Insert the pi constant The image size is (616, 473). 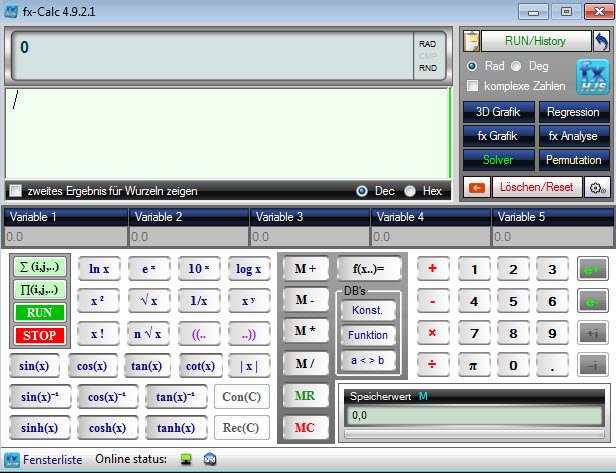coord(473,365)
